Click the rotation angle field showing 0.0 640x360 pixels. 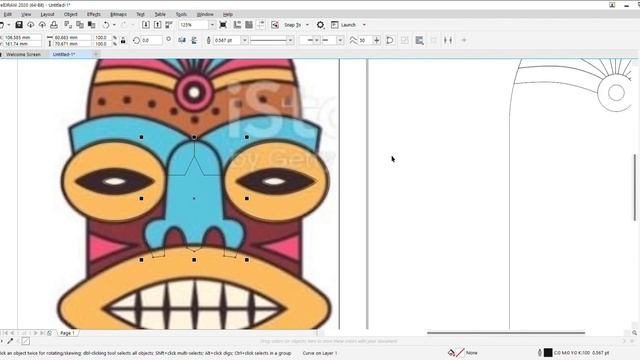tap(151, 40)
